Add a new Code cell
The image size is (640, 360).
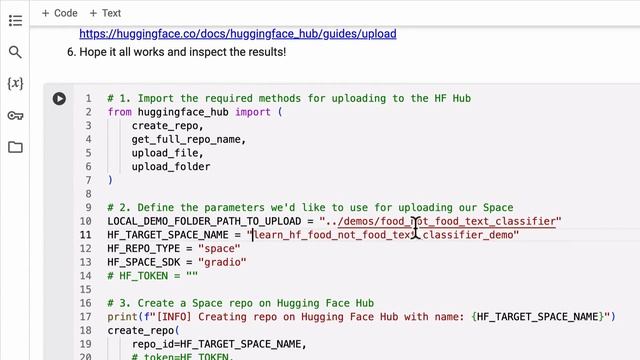coord(60,13)
